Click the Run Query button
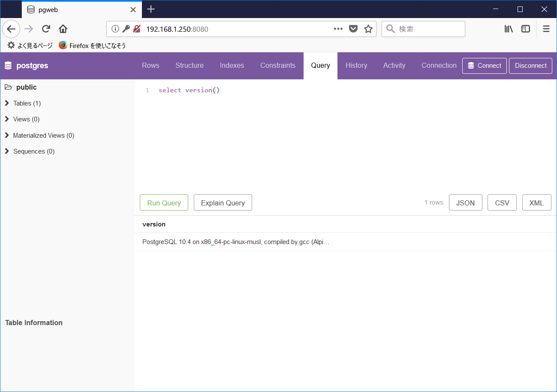Viewport: 557px width, 392px height. [164, 202]
